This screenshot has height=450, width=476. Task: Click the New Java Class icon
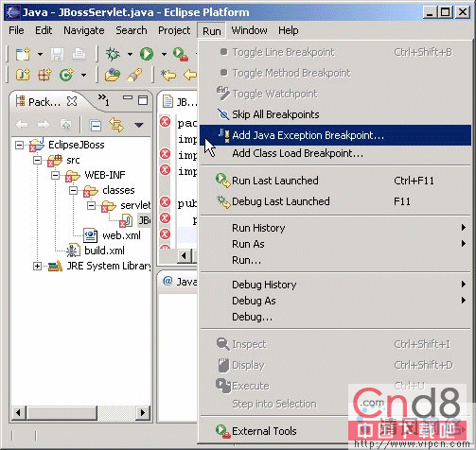pos(66,75)
